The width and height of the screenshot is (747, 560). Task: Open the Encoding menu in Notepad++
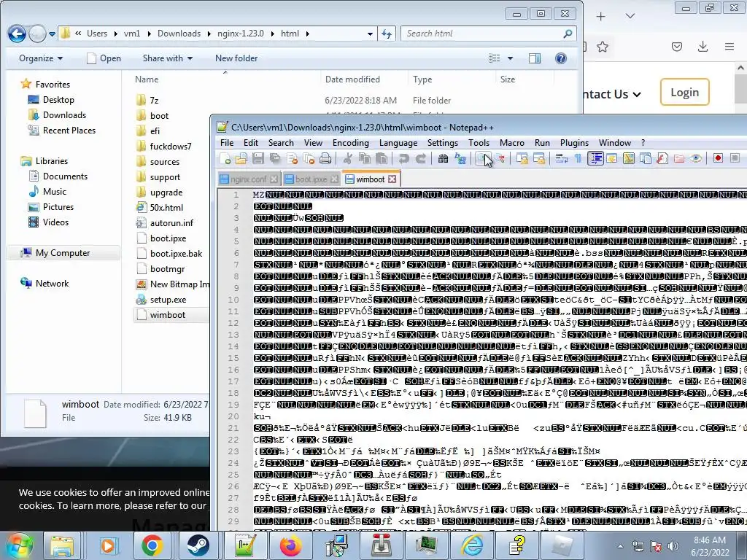click(351, 143)
